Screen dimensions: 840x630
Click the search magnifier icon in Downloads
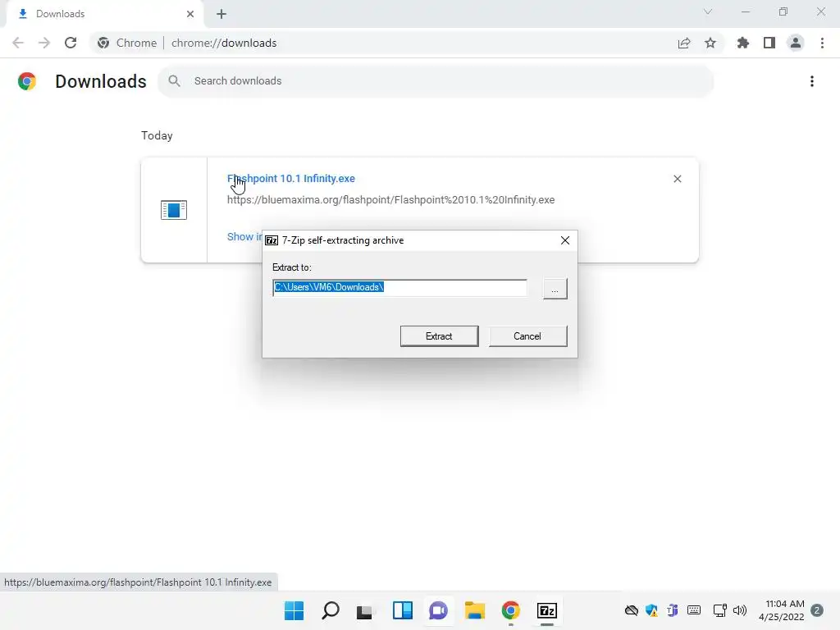click(174, 81)
